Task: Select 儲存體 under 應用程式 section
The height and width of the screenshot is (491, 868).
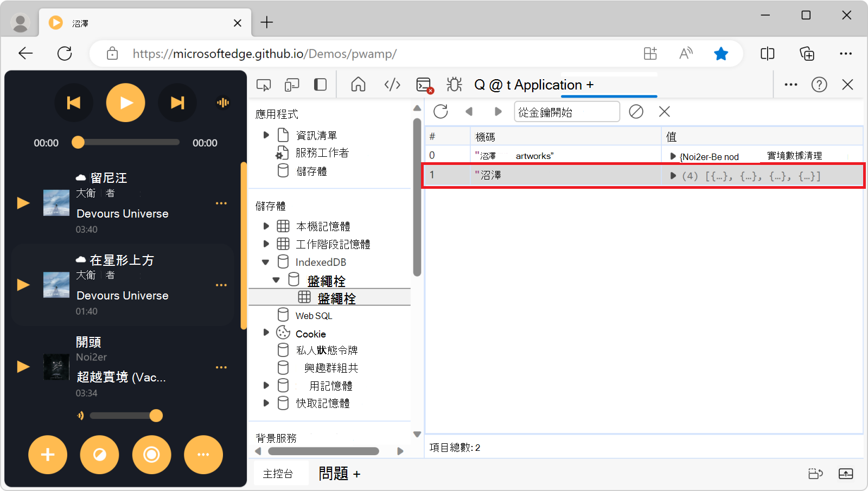Action: tap(311, 171)
